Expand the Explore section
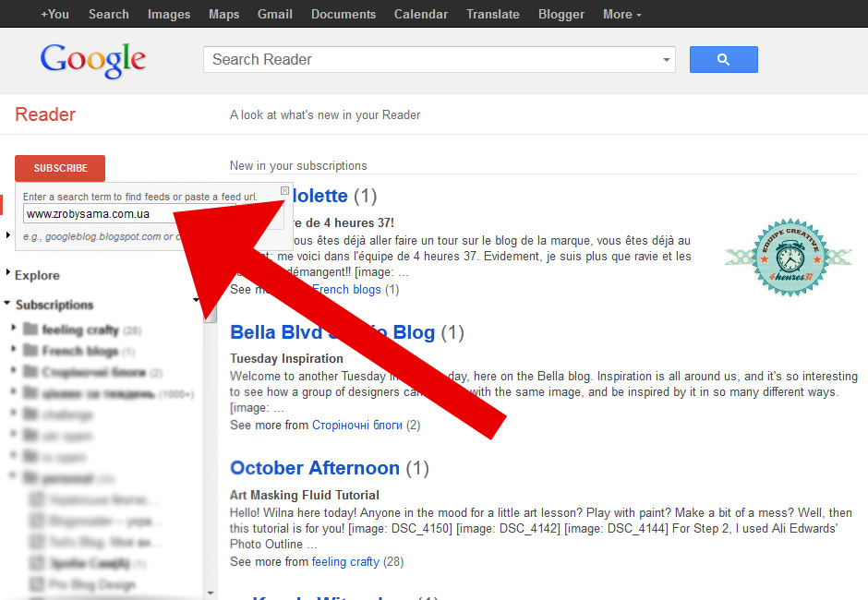The width and height of the screenshot is (868, 600). coord(7,272)
